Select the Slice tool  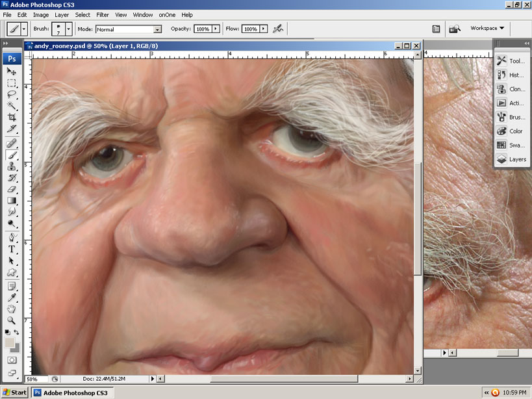12,129
